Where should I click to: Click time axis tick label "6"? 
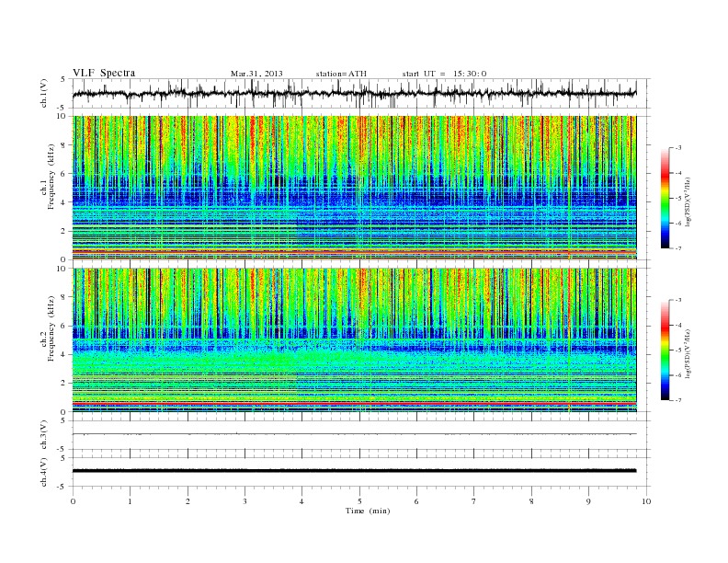click(x=416, y=501)
